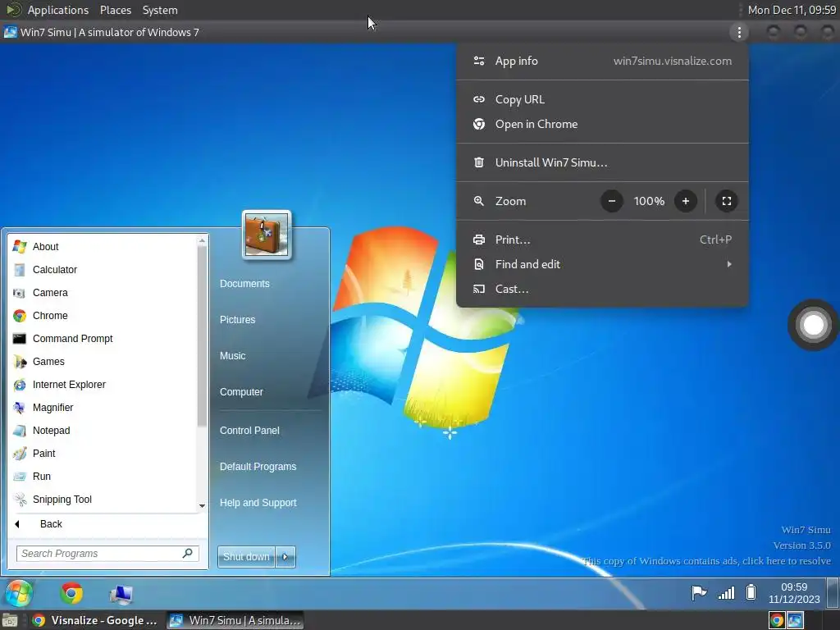Viewport: 840px width, 630px height.
Task: Click the Shut down button
Action: click(246, 557)
